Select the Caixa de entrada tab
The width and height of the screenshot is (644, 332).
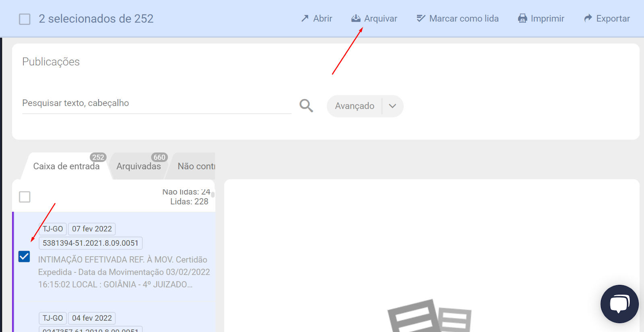tap(66, 166)
